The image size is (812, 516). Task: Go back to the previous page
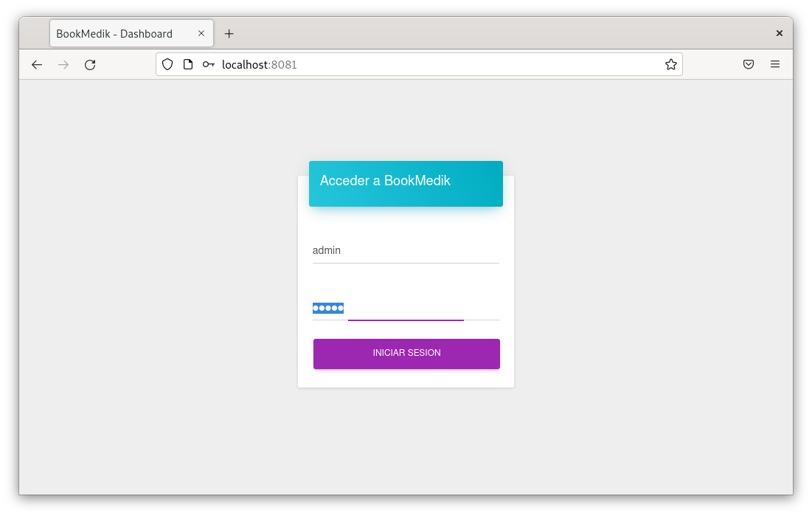click(37, 65)
